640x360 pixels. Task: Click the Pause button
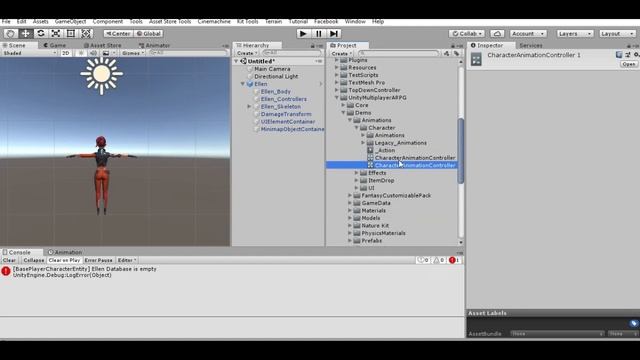point(318,33)
